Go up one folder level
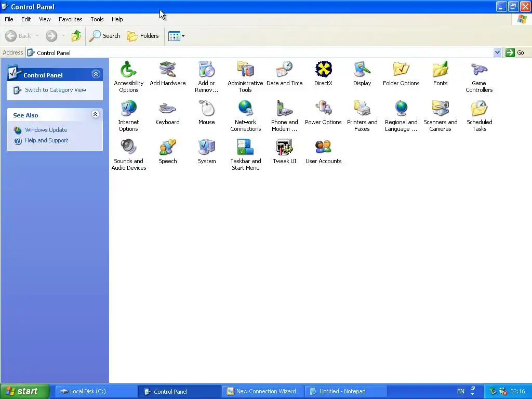 click(x=76, y=36)
